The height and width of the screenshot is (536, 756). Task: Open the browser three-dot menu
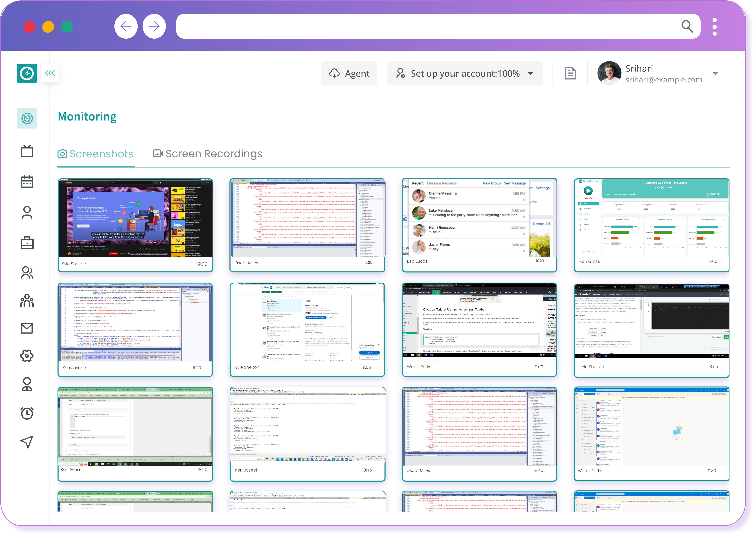click(x=714, y=27)
